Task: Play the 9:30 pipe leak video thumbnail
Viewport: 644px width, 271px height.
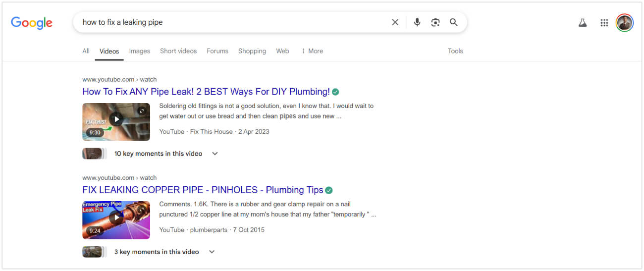Action: click(116, 122)
